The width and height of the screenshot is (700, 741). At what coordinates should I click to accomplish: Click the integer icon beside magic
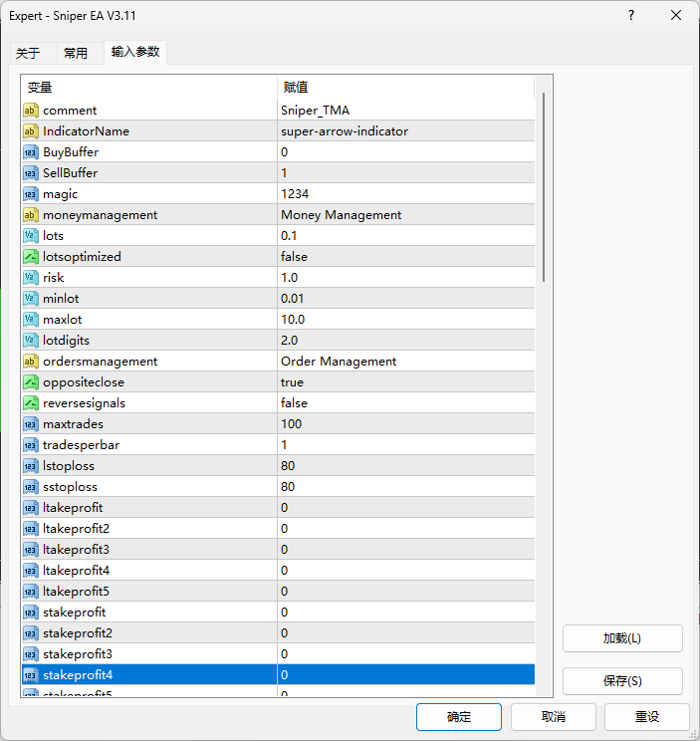pyautogui.click(x=31, y=194)
